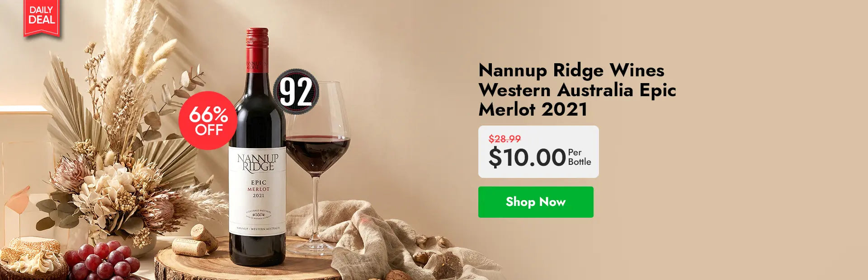Click the green Shop Now button

pos(536,202)
